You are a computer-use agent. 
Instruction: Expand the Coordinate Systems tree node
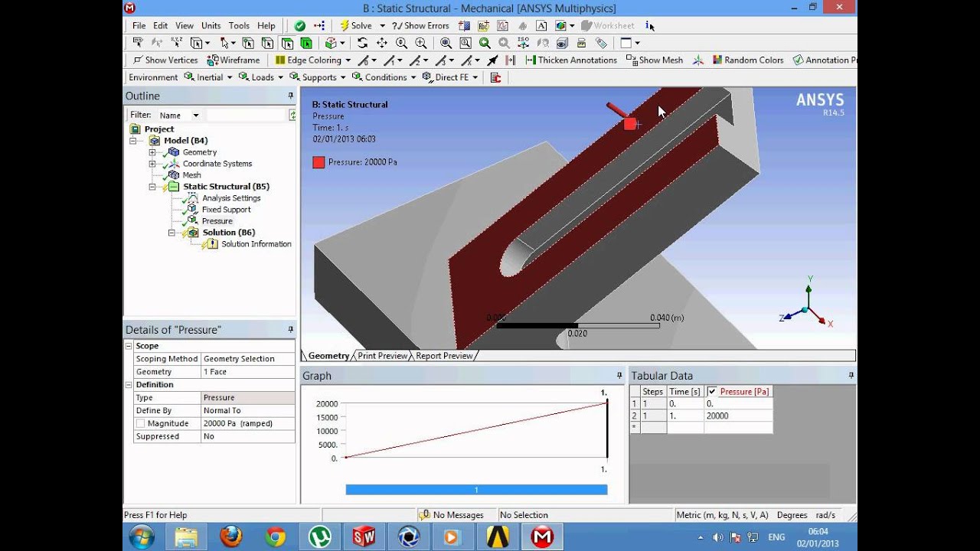(x=152, y=164)
